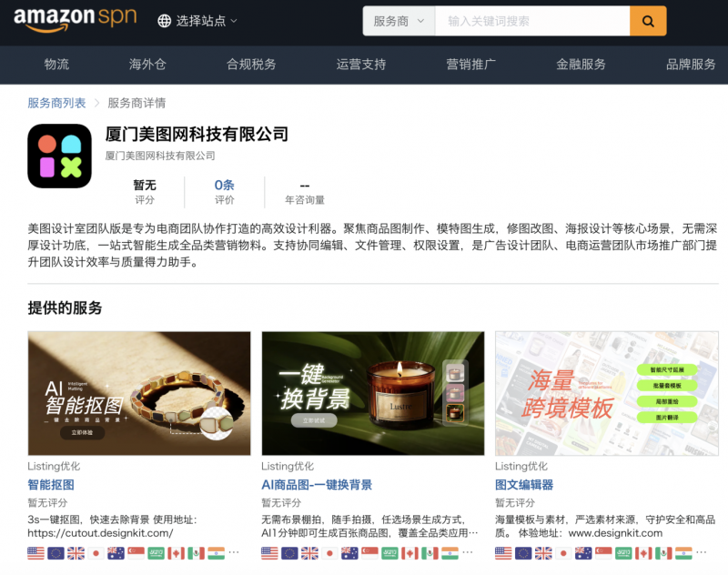This screenshot has width=728, height=575.
Task: Go to 金融服务 in the navigation bar
Action: click(581, 65)
